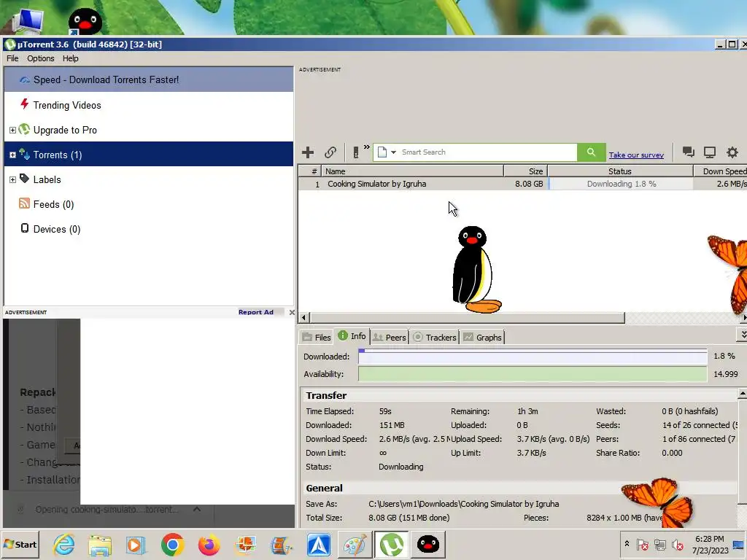
Task: Open the Options menu
Action: (41, 58)
